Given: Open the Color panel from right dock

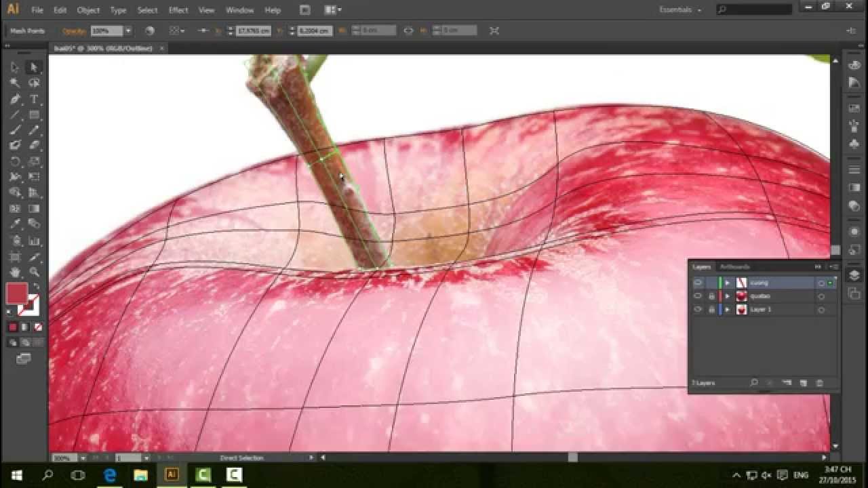Looking at the screenshot, I should [x=854, y=66].
